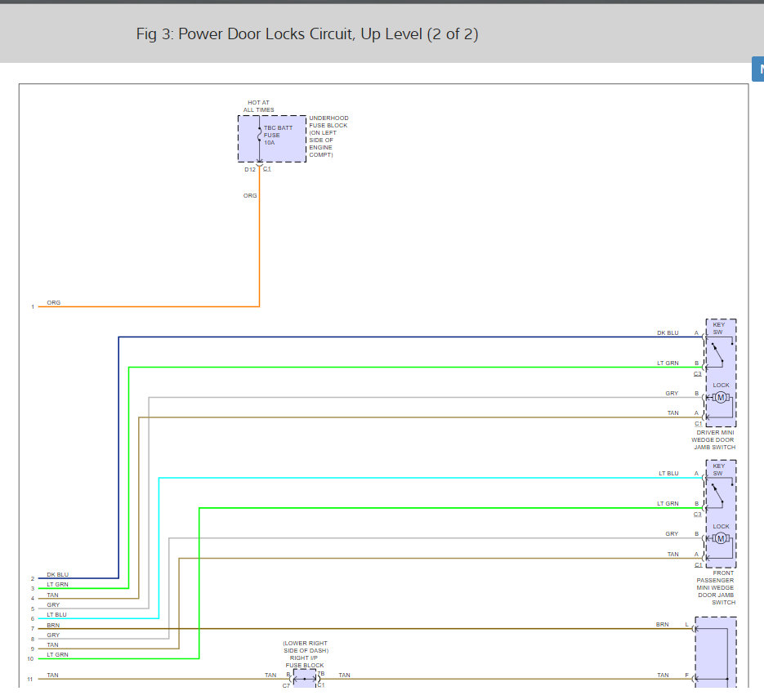Click the 'DK BLU' label on wire 2
Screen dimensions: 764x700
(57, 574)
